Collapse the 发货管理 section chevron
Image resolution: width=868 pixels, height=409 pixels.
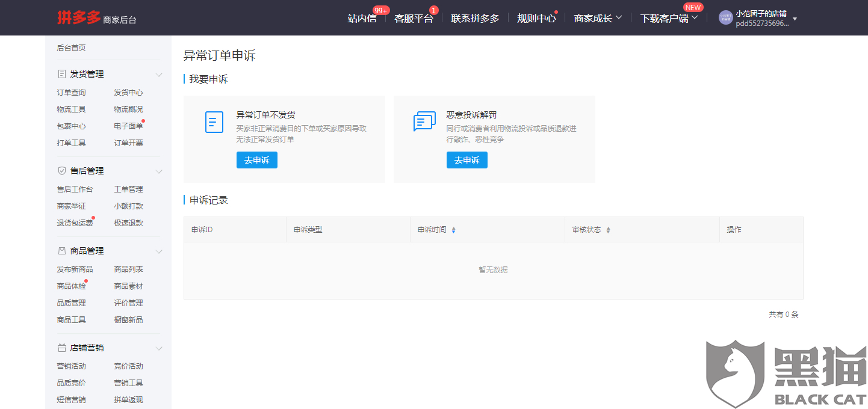click(158, 75)
